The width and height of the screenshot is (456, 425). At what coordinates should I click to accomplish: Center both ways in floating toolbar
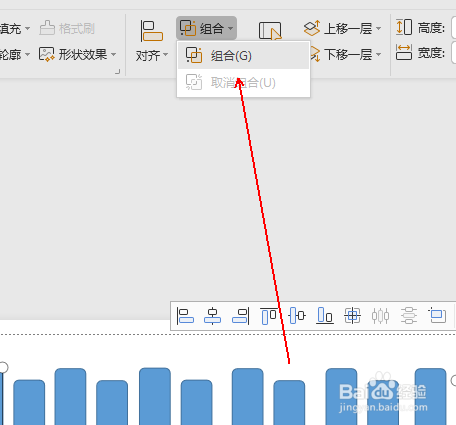353,316
